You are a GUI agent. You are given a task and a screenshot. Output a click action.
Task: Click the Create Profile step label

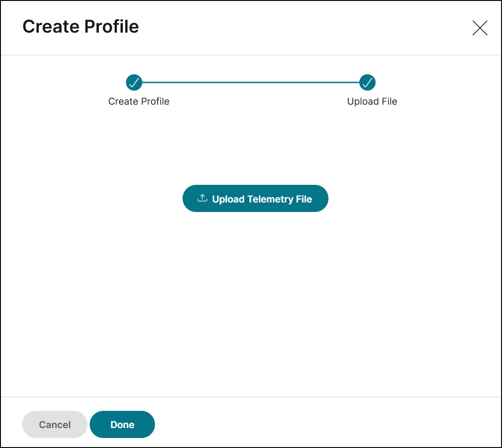[x=139, y=101]
